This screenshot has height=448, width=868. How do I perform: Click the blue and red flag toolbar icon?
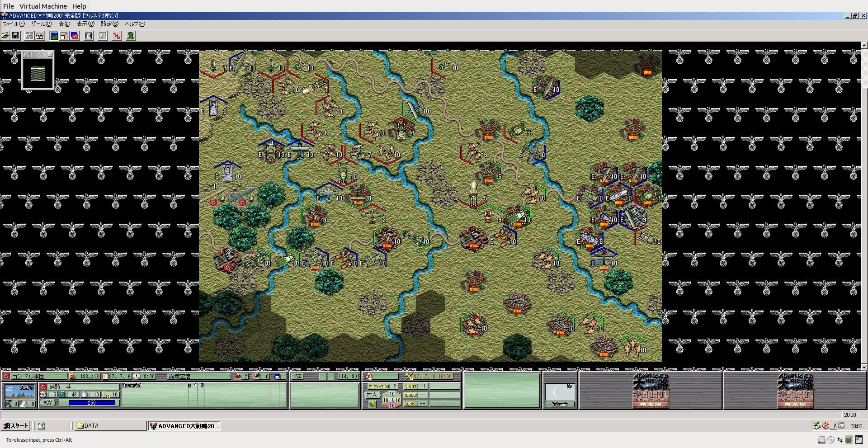pyautogui.click(x=75, y=36)
